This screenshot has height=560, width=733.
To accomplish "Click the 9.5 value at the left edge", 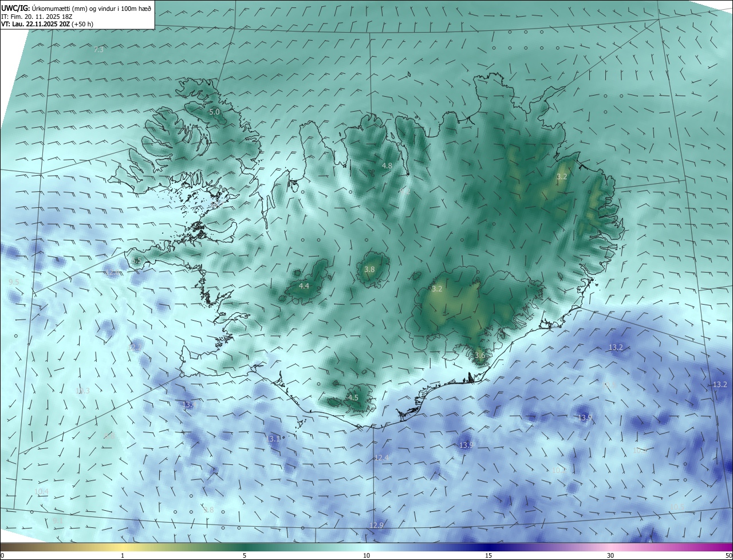I will click(14, 282).
